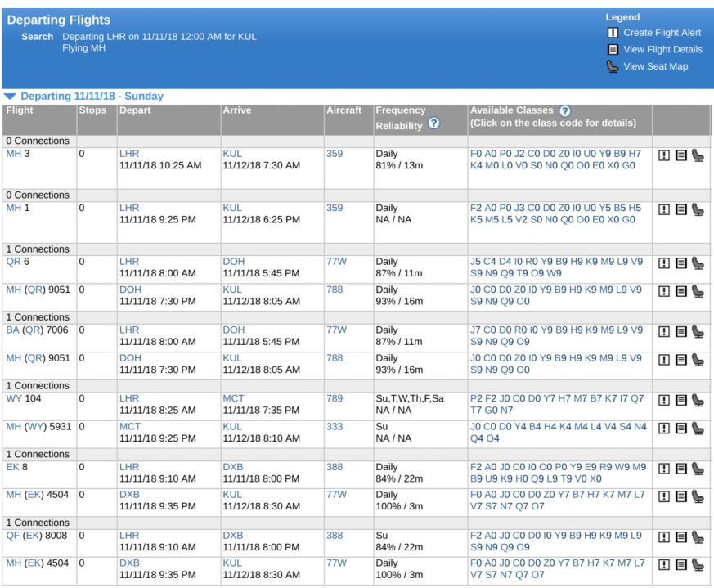Open seat map for EK 8
The width and height of the screenshot is (714, 588).
pyautogui.click(x=698, y=469)
